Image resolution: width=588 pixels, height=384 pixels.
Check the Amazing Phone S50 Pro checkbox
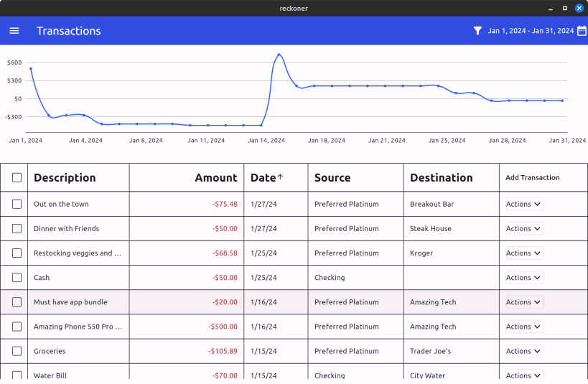coord(17,327)
